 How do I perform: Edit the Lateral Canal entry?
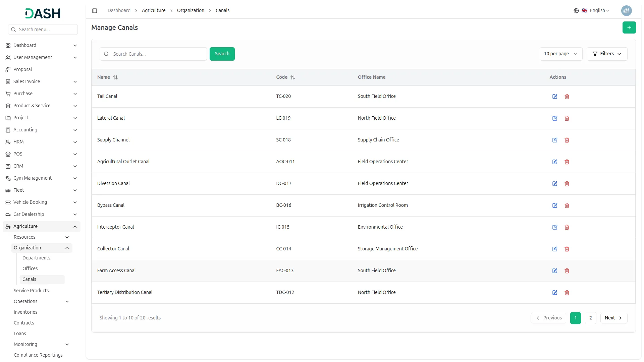[555, 118]
